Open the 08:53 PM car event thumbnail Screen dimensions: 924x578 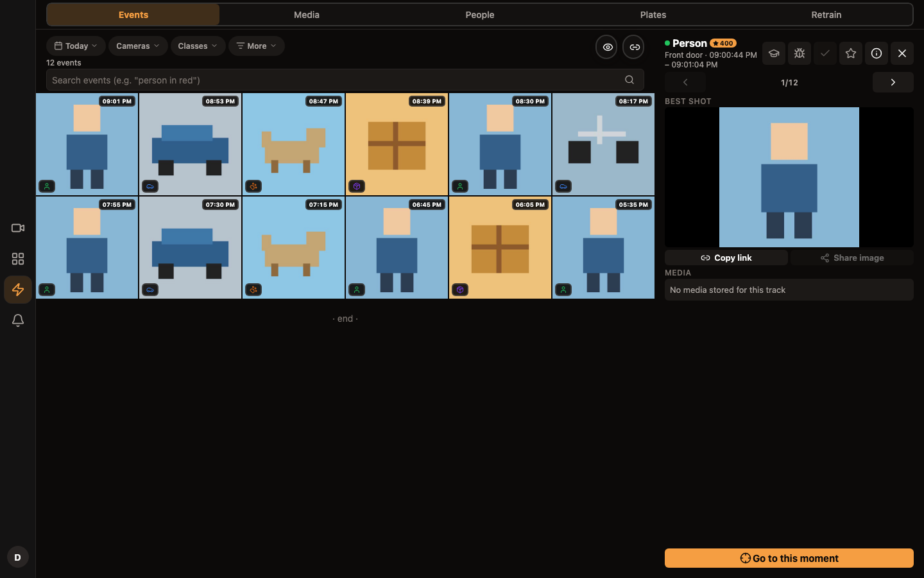pyautogui.click(x=191, y=144)
